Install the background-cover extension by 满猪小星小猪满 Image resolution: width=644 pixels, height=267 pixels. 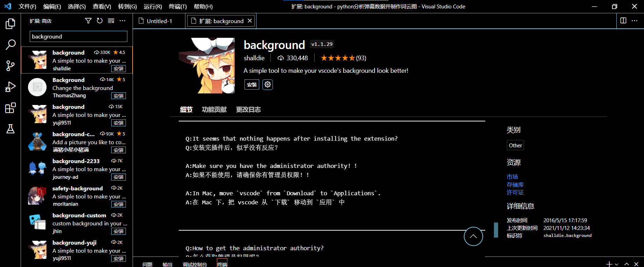(x=119, y=150)
